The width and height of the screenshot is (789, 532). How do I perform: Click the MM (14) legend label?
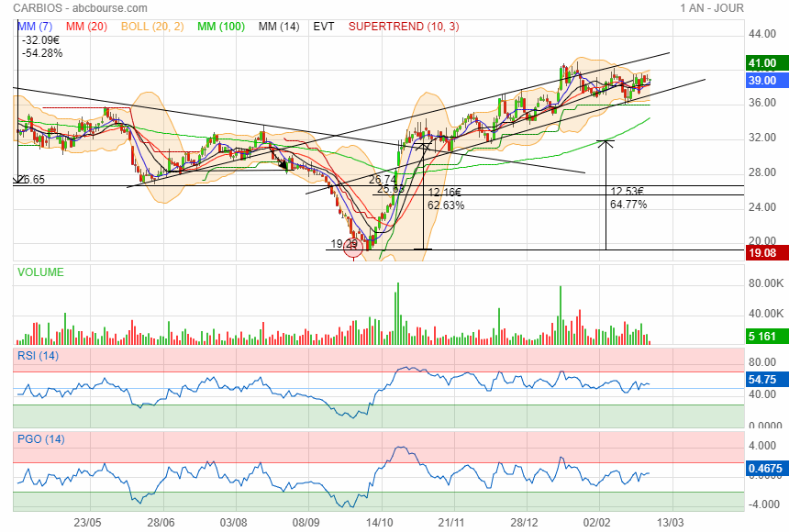[x=279, y=27]
